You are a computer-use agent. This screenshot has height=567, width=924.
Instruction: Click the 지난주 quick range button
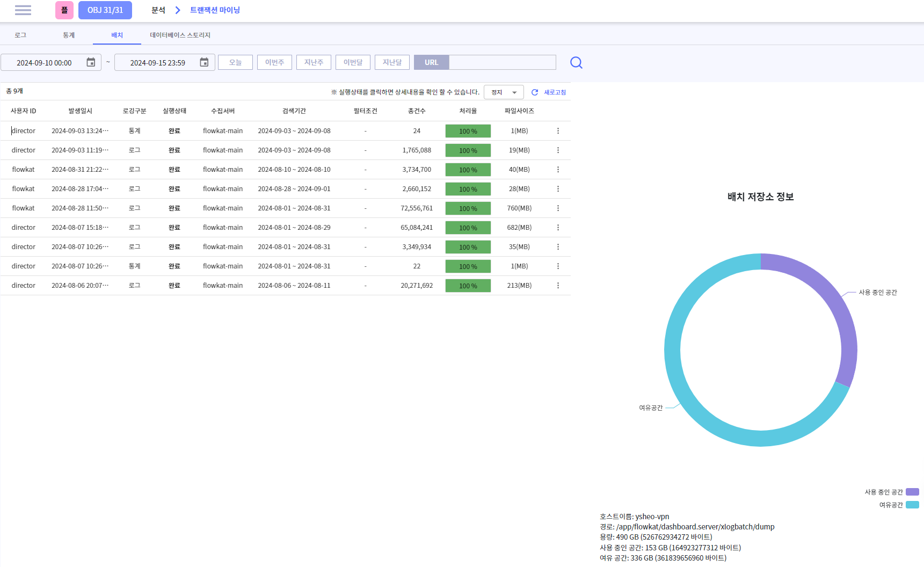point(314,62)
